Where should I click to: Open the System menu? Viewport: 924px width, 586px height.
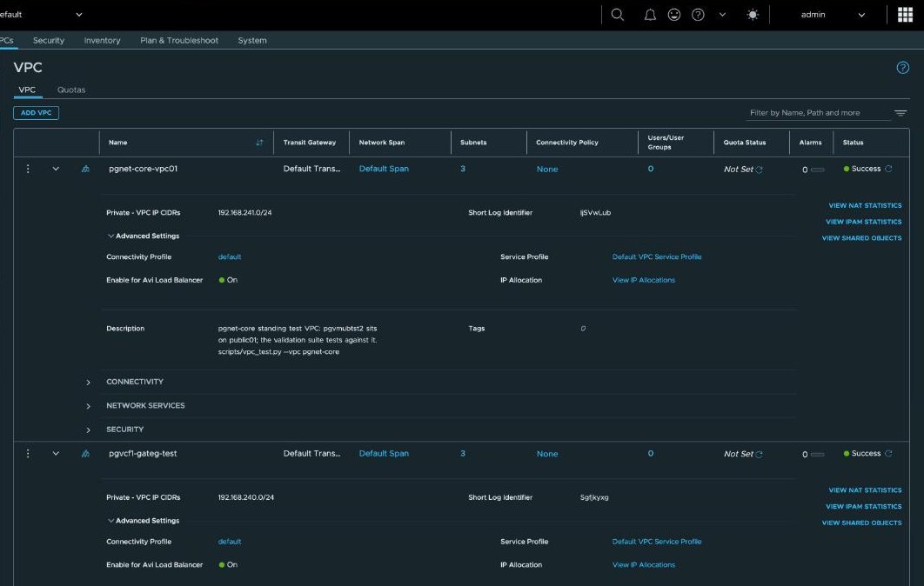(252, 40)
